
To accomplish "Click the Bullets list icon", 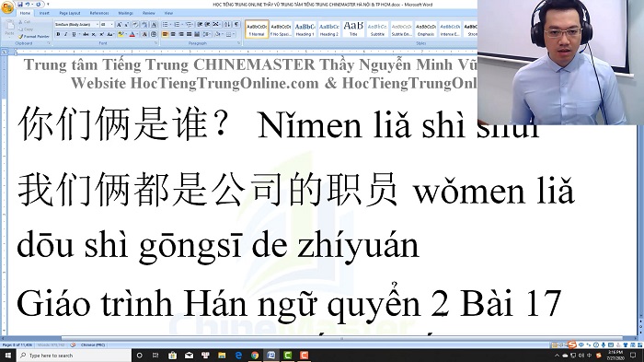I will click(165, 25).
